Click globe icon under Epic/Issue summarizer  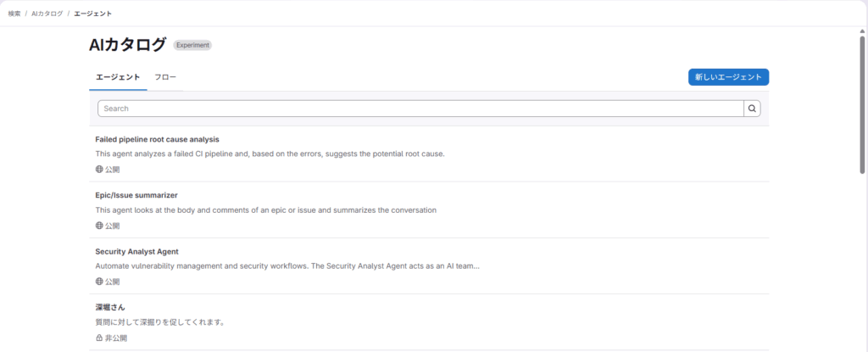[x=99, y=226]
